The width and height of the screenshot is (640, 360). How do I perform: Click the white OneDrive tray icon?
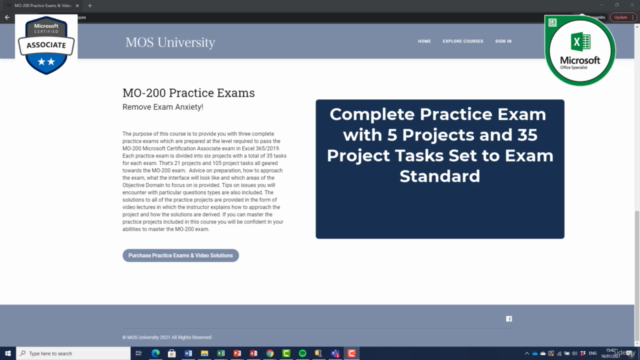(x=543, y=353)
